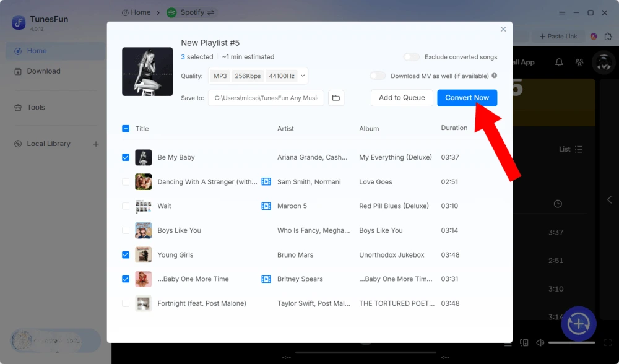This screenshot has height=364, width=619.
Task: Uncheck ...Baby One More Time checkbox
Action: pos(126,279)
